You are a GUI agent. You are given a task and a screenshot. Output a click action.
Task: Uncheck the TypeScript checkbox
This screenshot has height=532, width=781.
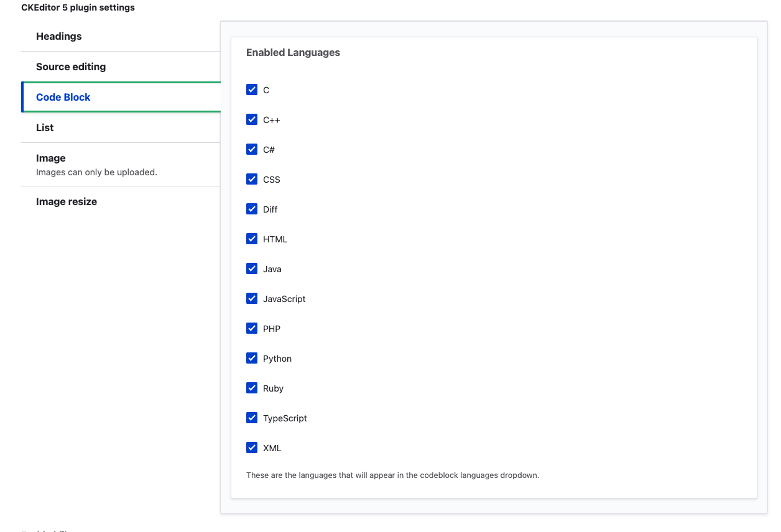pyautogui.click(x=252, y=418)
